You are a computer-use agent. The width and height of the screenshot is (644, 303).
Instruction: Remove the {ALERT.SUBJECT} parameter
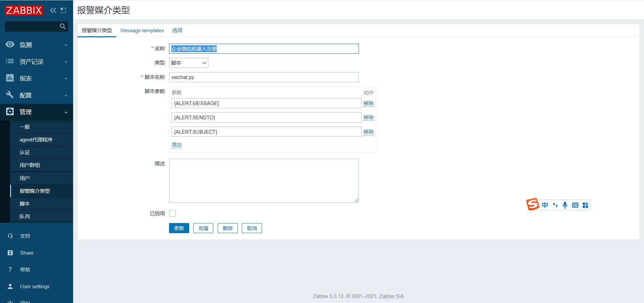point(369,132)
